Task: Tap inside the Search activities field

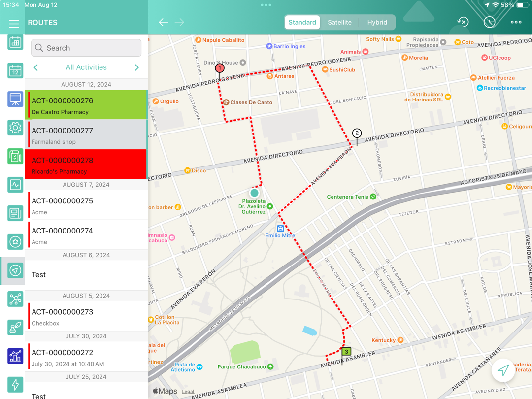Action: [86, 48]
